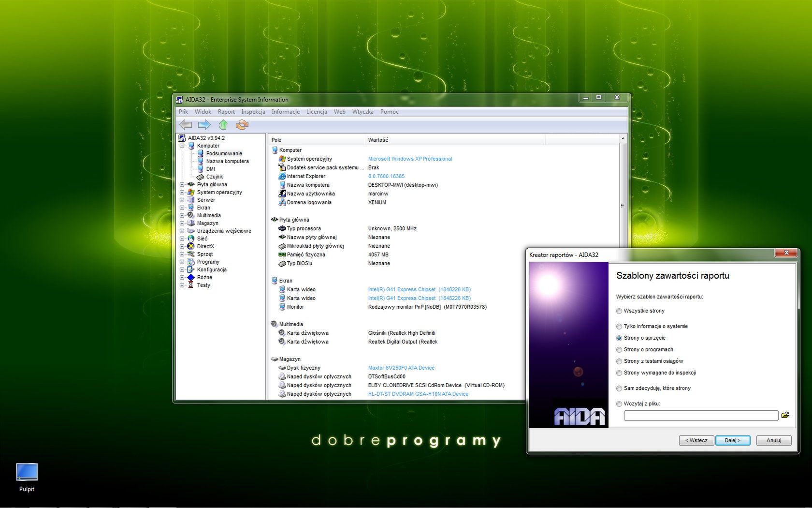Select Podsumowanie in the tree
Viewport: 812px width, 508px height.
pyautogui.click(x=224, y=153)
